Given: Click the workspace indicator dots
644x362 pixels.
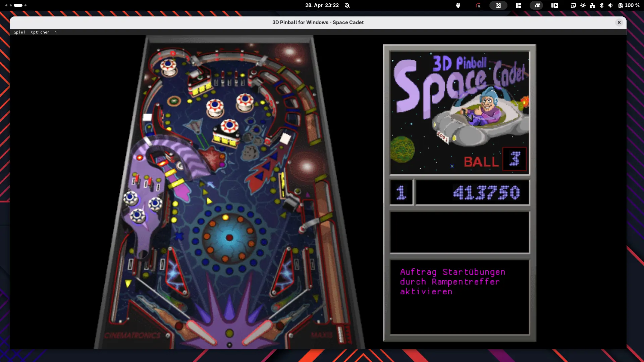Looking at the screenshot, I should (16, 5).
